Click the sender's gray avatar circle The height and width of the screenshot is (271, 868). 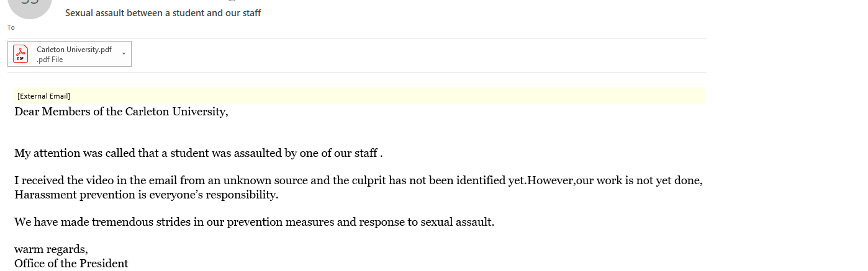pos(29,6)
